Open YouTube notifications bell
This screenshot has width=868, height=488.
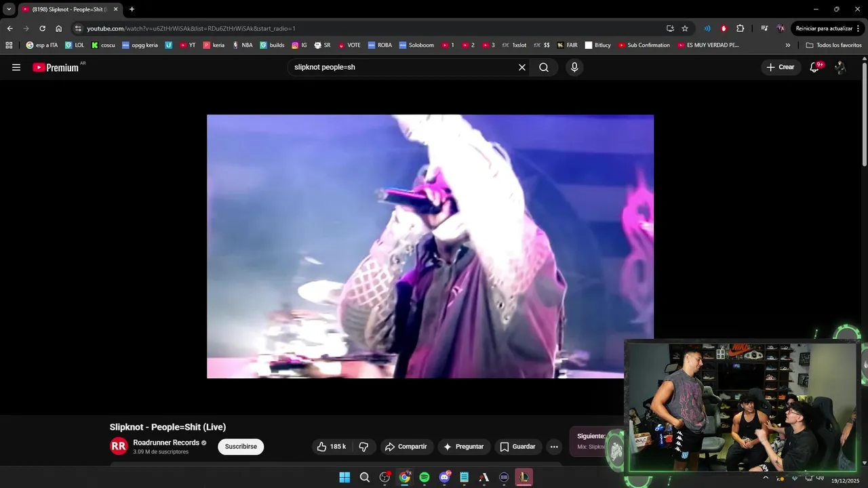point(815,67)
